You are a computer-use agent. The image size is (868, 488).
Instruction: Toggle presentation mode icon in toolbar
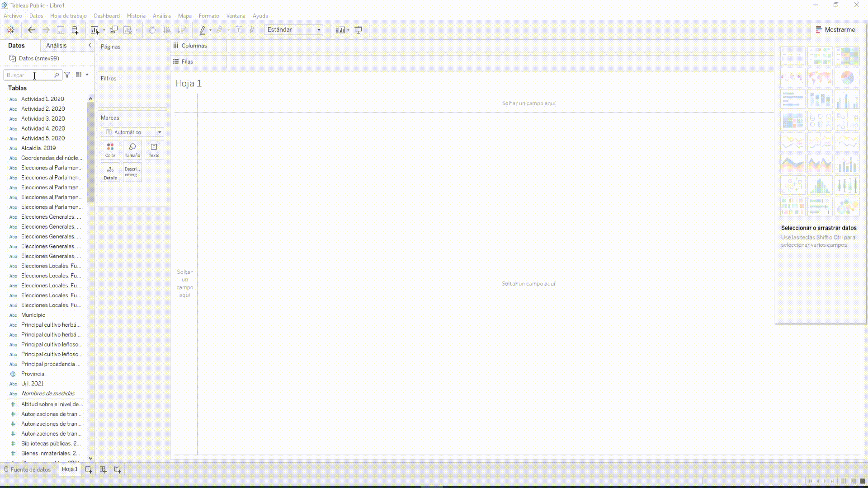click(358, 30)
